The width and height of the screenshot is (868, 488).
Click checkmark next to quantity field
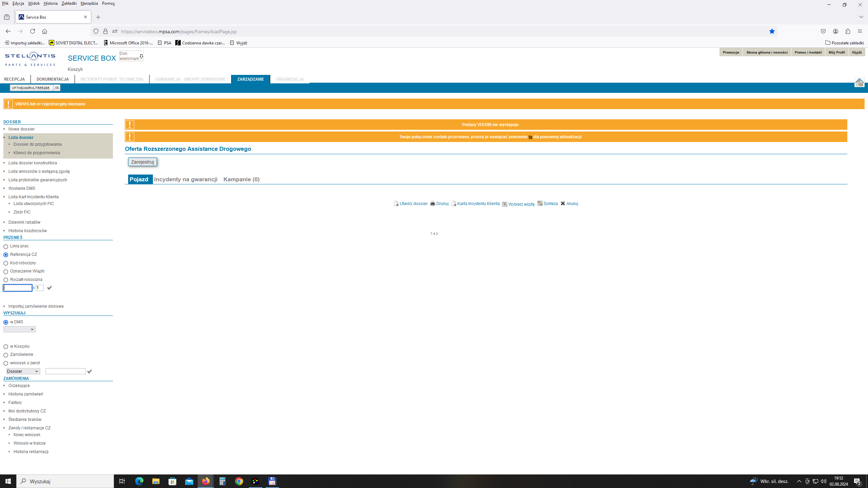coord(50,288)
